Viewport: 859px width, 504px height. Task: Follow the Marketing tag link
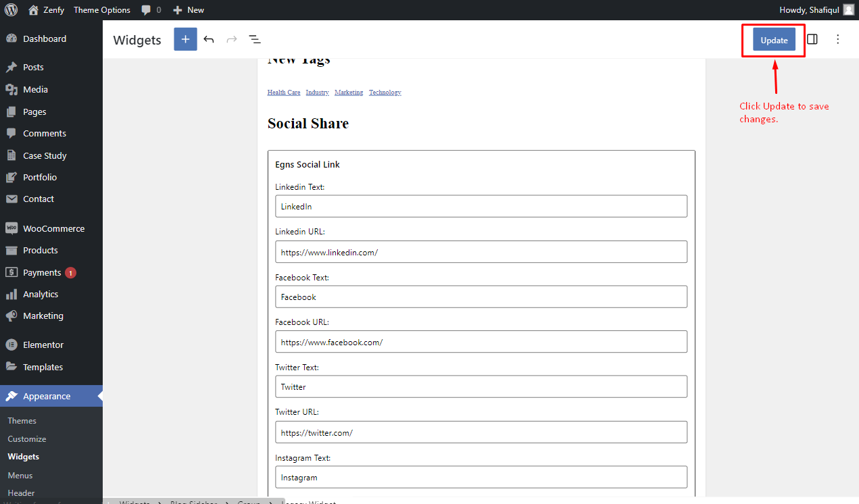click(349, 93)
